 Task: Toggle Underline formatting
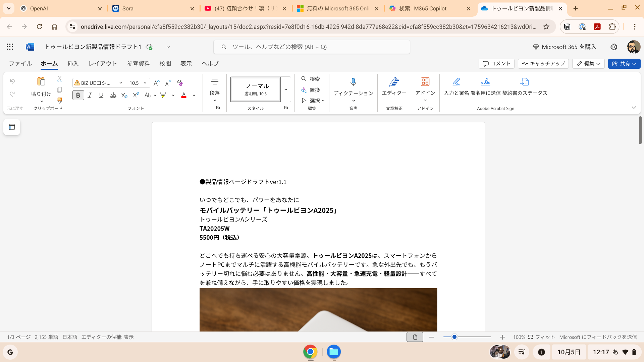pos(101,96)
